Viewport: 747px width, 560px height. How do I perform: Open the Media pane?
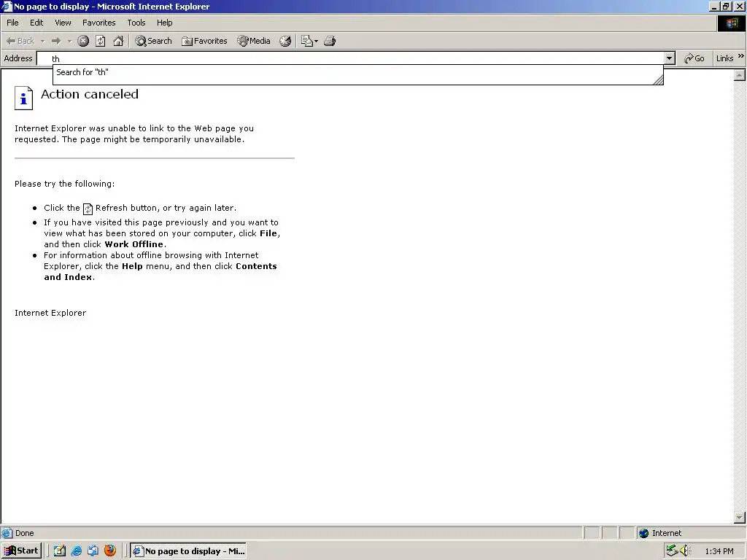click(254, 41)
